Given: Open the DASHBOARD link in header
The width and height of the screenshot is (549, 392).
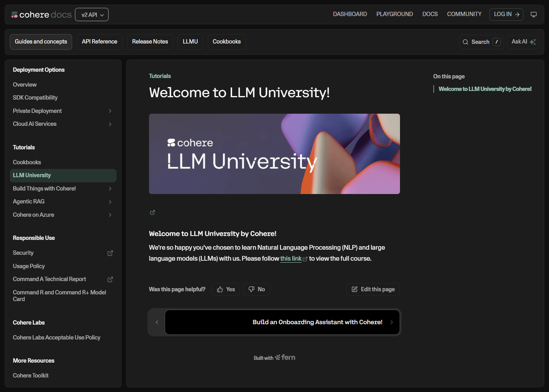Looking at the screenshot, I should [x=350, y=14].
